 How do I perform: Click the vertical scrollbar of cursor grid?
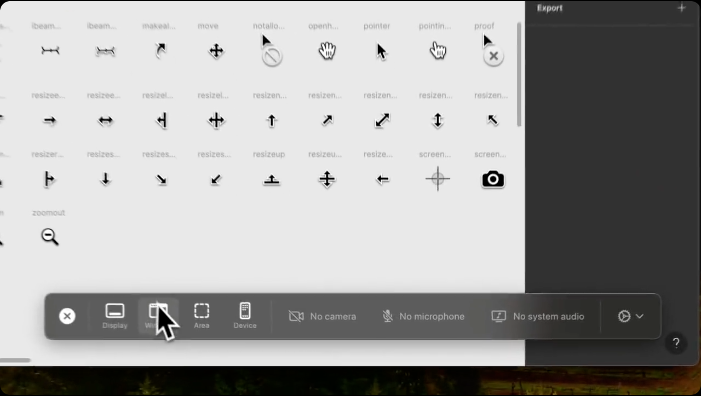point(519,74)
